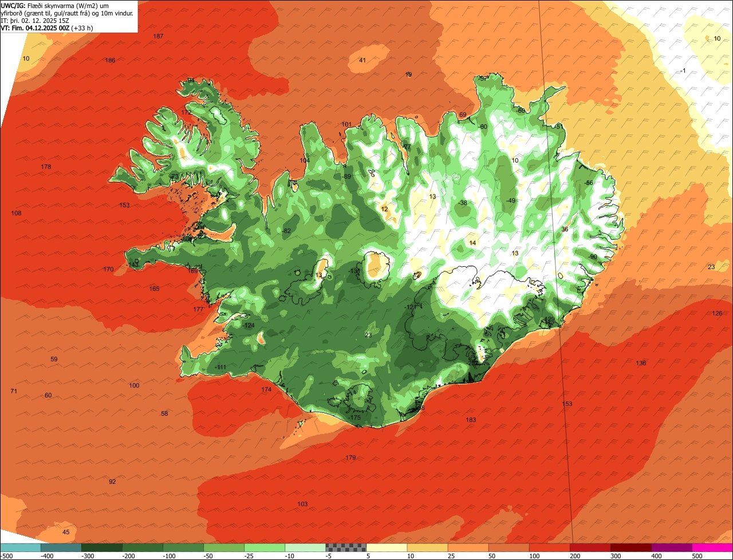Image resolution: width=733 pixels, height=560 pixels.
Task: Click the flux value -90 on the map
Action: click(x=592, y=257)
